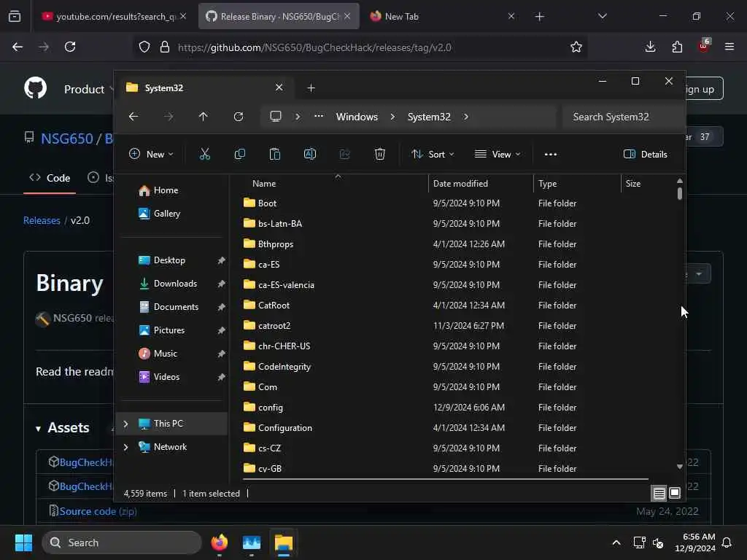Reload the Firefox page

click(70, 47)
